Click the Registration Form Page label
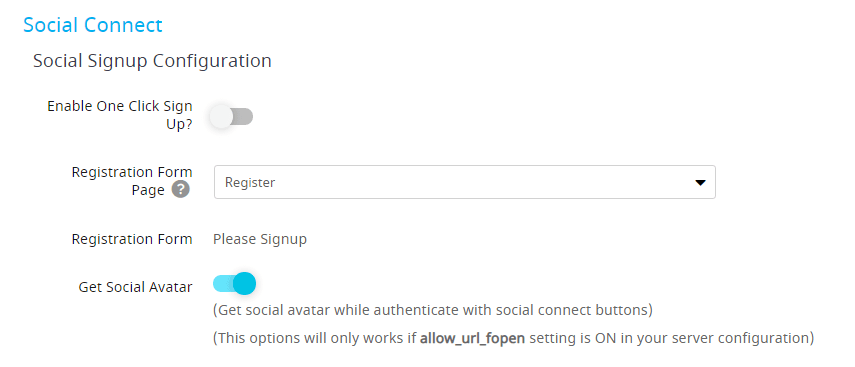The height and width of the screenshot is (367, 855). pos(132,181)
